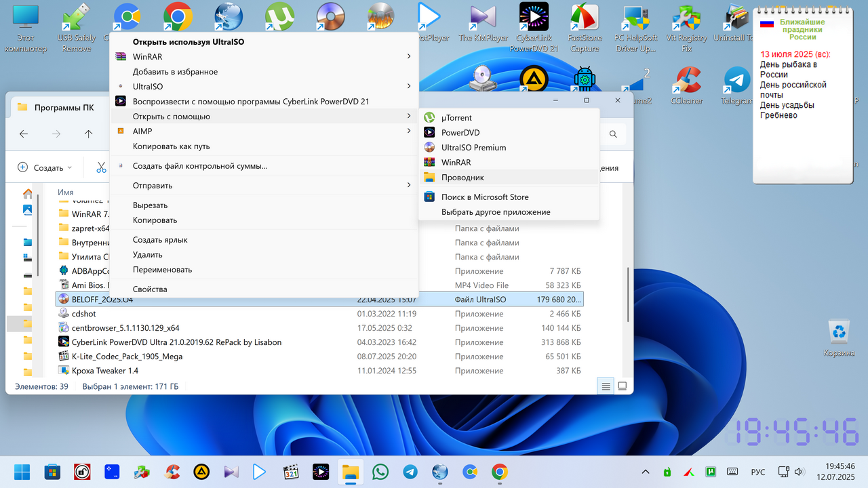The height and width of the screenshot is (488, 868).
Task: Open the Start menu
Action: click(22, 472)
